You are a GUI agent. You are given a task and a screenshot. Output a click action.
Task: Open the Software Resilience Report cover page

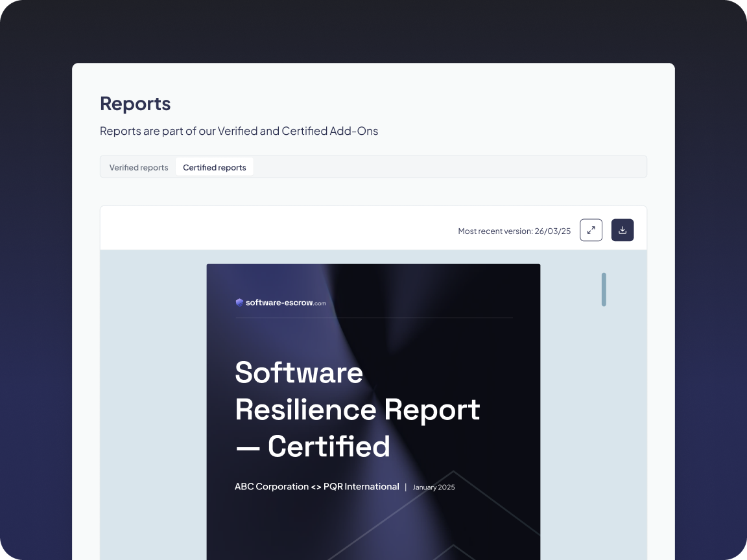[x=373, y=412]
